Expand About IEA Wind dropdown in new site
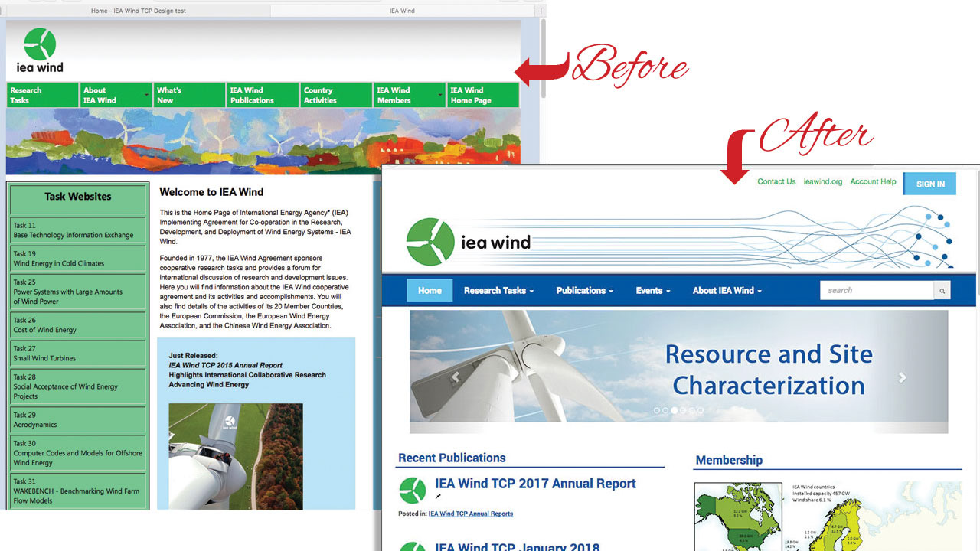 tap(727, 291)
